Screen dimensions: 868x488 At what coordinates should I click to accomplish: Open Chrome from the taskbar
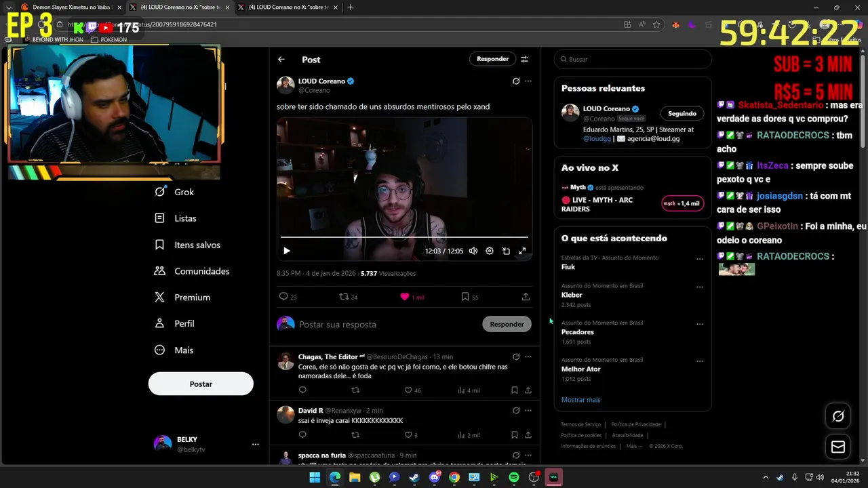pyautogui.click(x=454, y=477)
